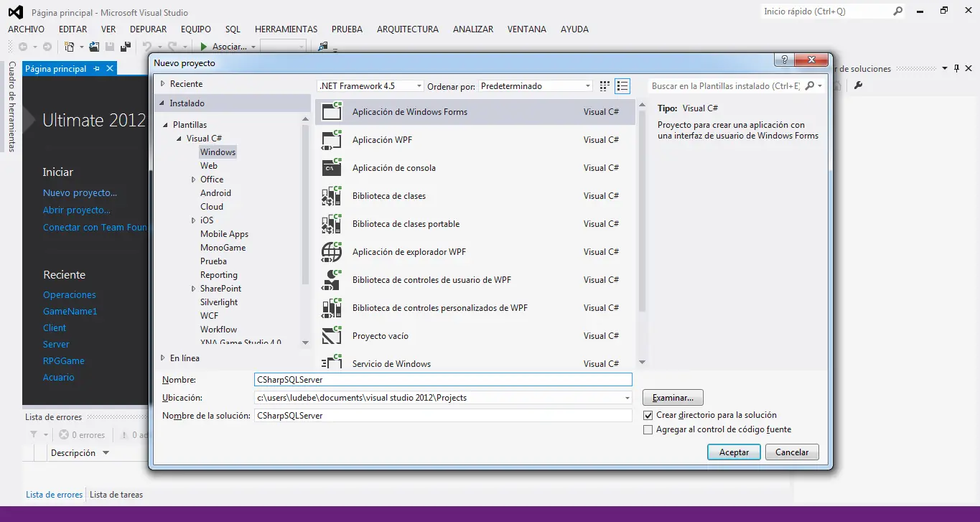Open the ARQUITECTURA menu
The height and width of the screenshot is (522, 980).
coord(408,29)
